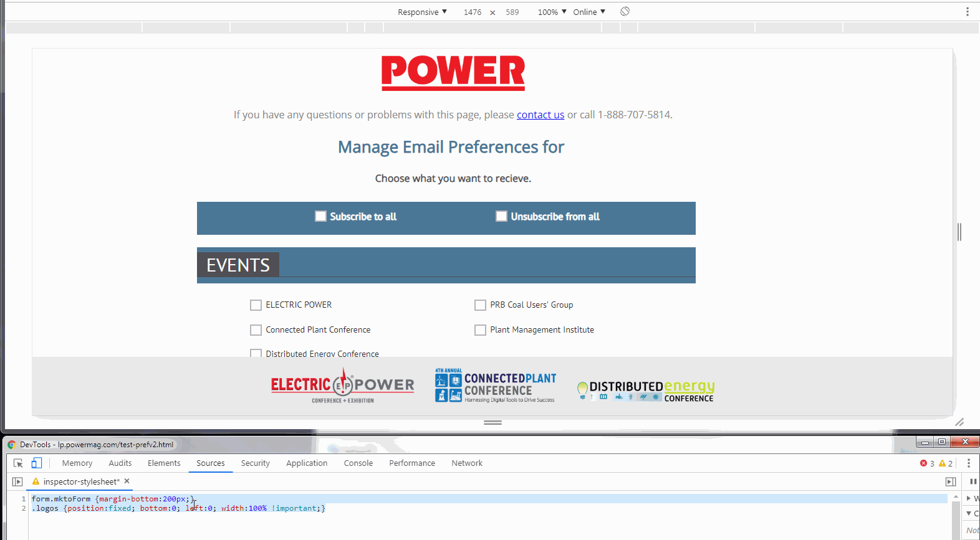Click line 1 form.mktoForm rule in editor
The height and width of the screenshot is (540, 980).
coord(113,499)
